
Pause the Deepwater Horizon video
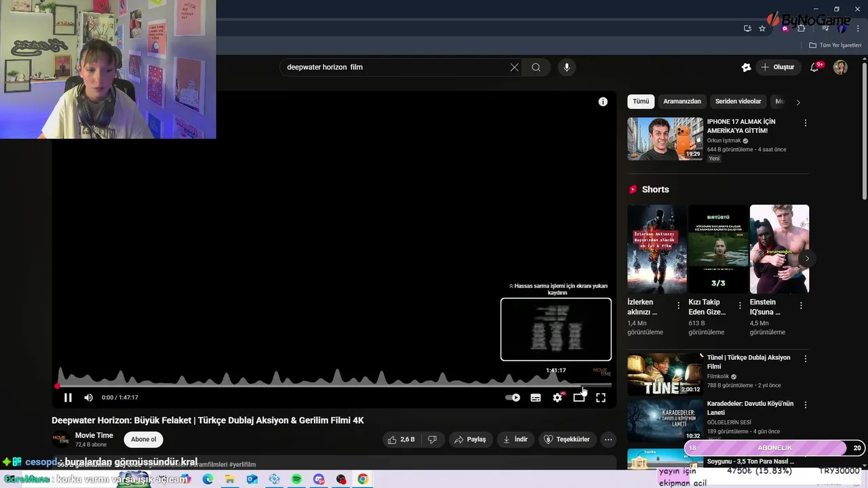[x=68, y=398]
